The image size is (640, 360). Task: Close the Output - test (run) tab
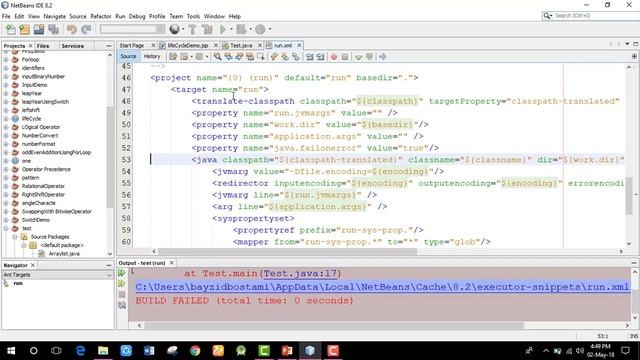tap(172, 263)
